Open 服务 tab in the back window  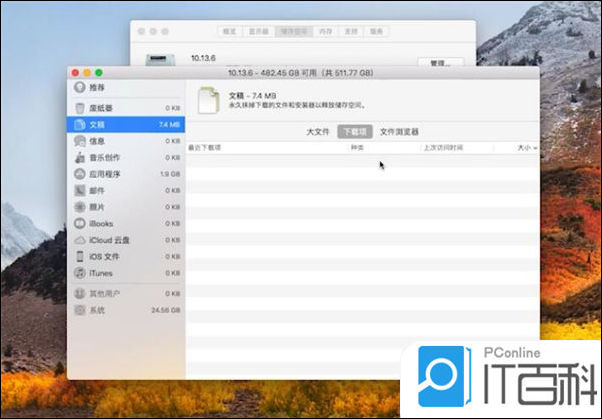376,31
